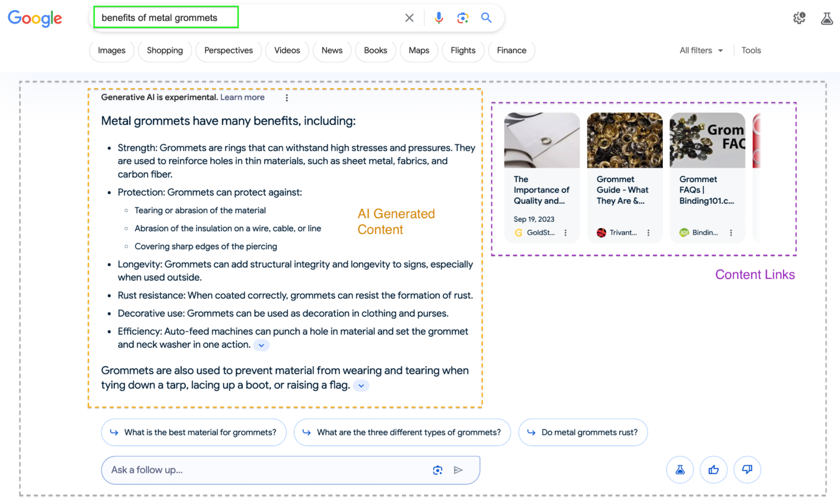
Task: Expand the Efficiency bullet chevron
Action: pyautogui.click(x=261, y=345)
